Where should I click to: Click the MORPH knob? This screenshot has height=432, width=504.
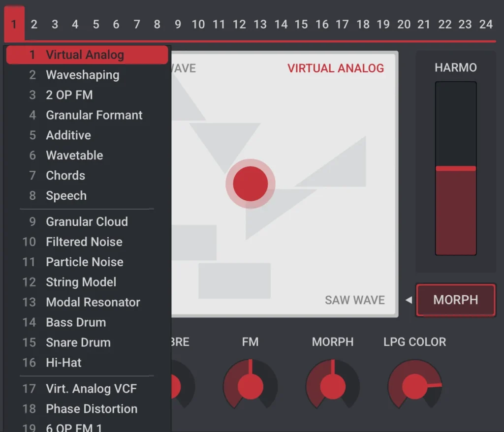[333, 385]
